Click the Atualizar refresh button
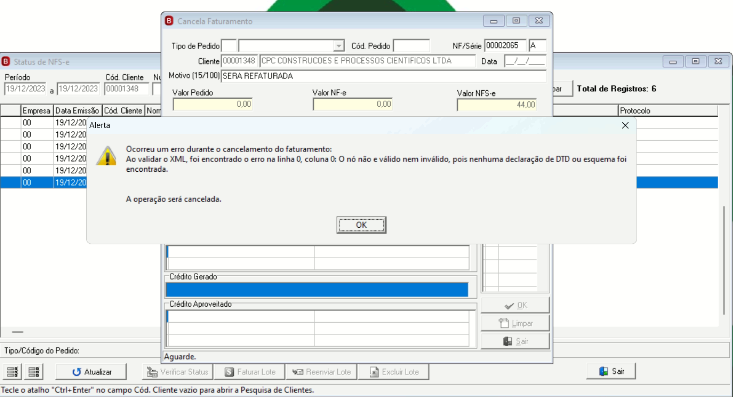 pos(91,372)
